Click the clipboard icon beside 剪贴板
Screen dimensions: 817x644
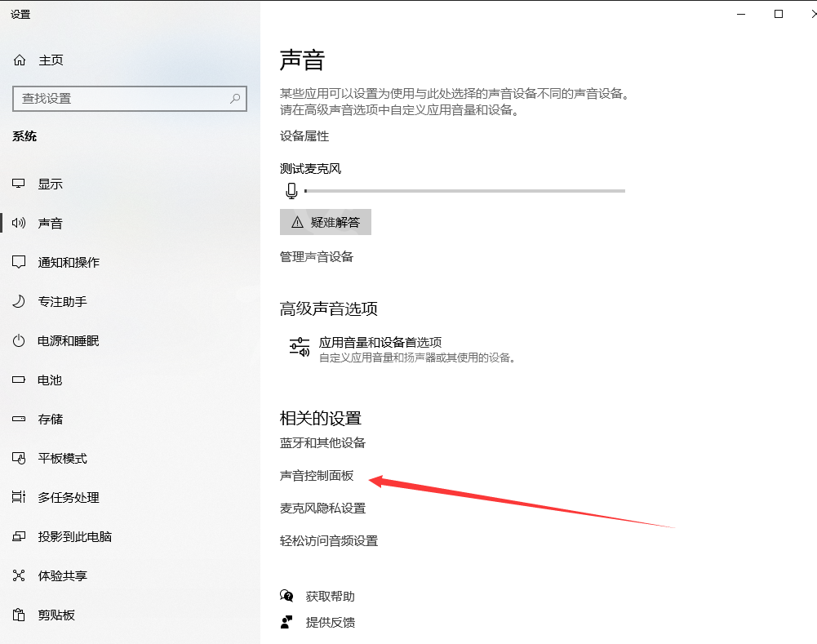(19, 615)
